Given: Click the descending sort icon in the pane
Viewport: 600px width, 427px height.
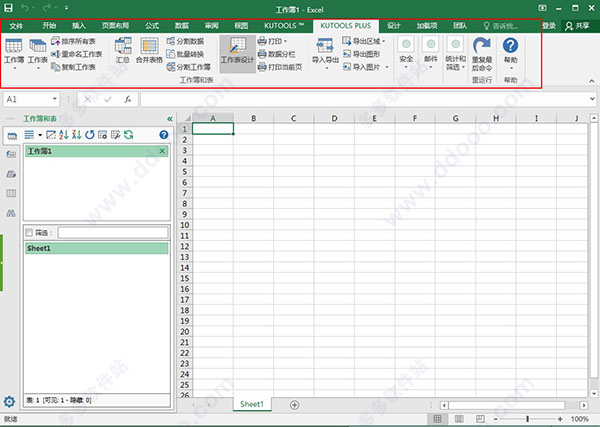Looking at the screenshot, I should [x=77, y=135].
